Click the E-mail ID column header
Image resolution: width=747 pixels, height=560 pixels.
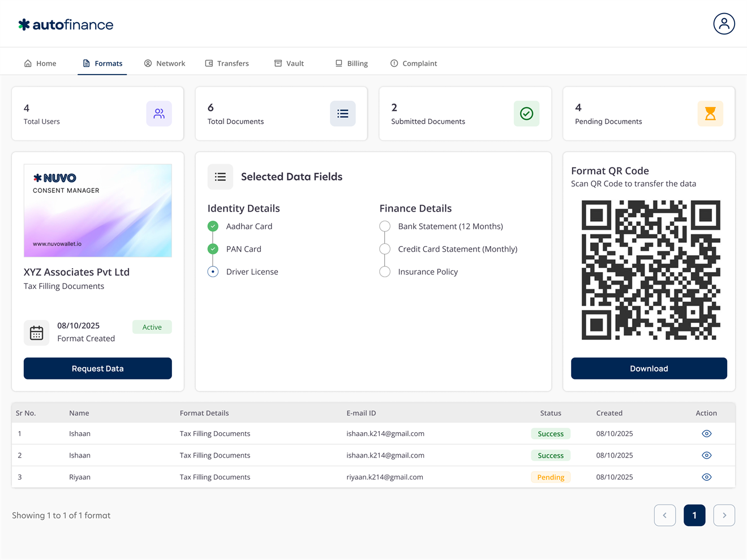tap(361, 413)
